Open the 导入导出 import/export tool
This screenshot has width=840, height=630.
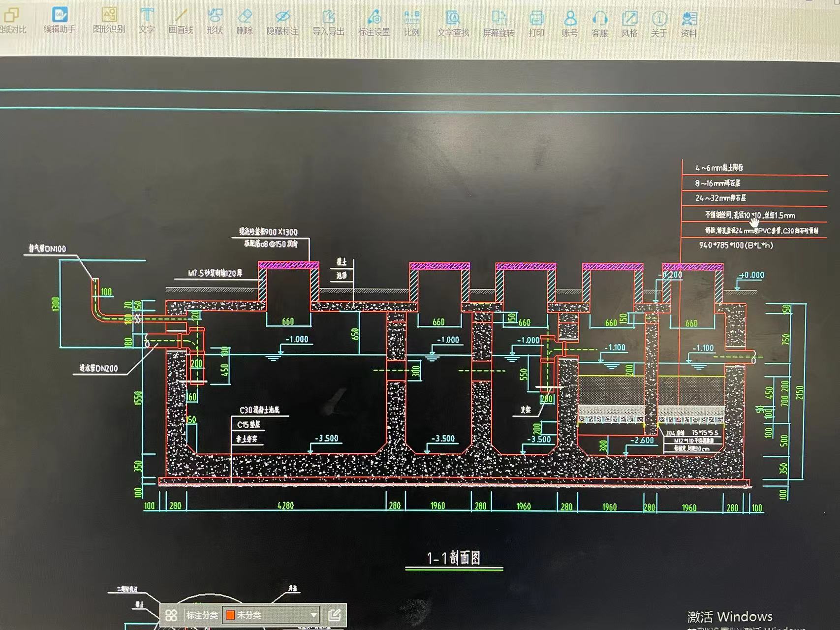pyautogui.click(x=328, y=23)
